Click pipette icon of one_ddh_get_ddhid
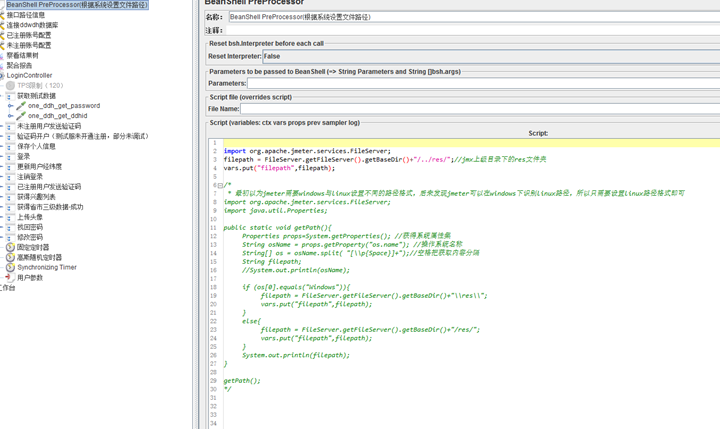The height and width of the screenshot is (429, 720). point(21,116)
